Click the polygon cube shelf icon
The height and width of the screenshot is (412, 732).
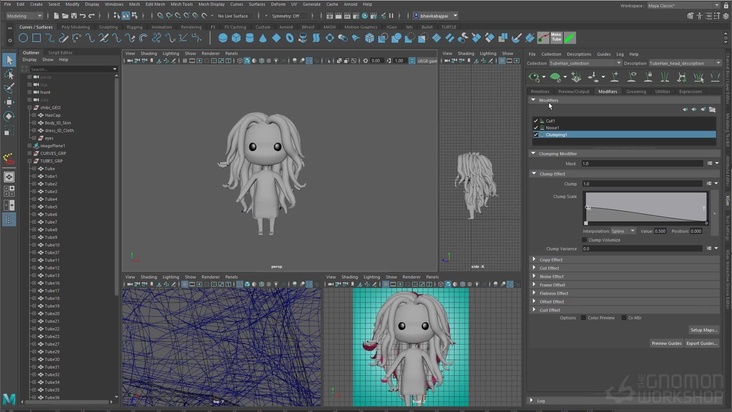[236, 38]
